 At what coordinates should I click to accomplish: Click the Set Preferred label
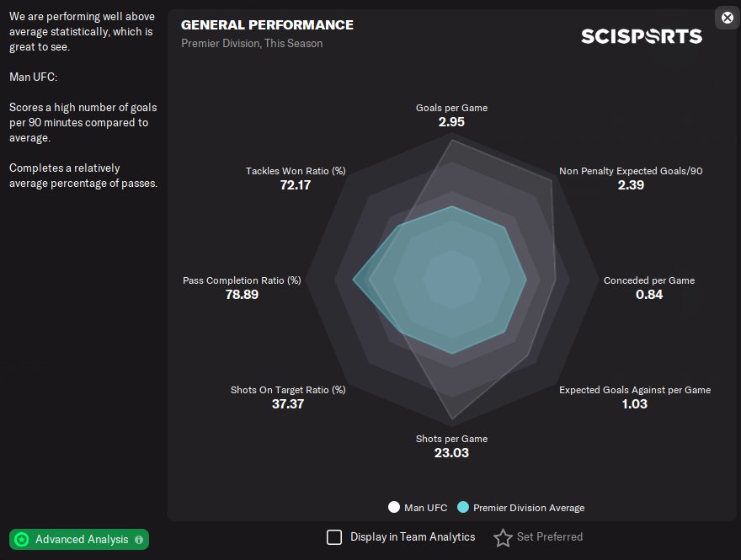[549, 537]
